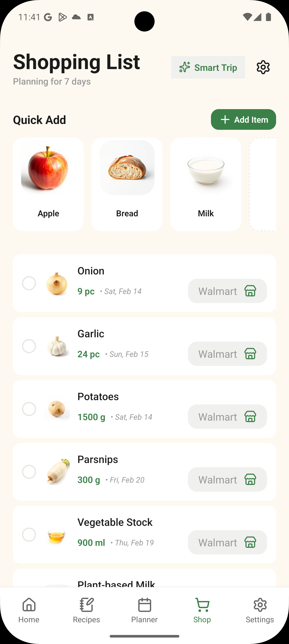This screenshot has height=644, width=289.
Task: Tick the Potatoes checkbox circle
Action: pos(29,409)
